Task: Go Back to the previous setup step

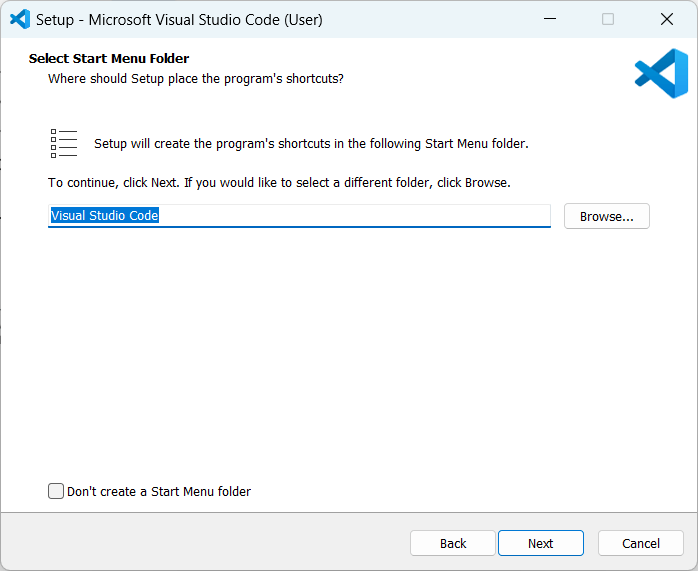Action: click(x=453, y=543)
